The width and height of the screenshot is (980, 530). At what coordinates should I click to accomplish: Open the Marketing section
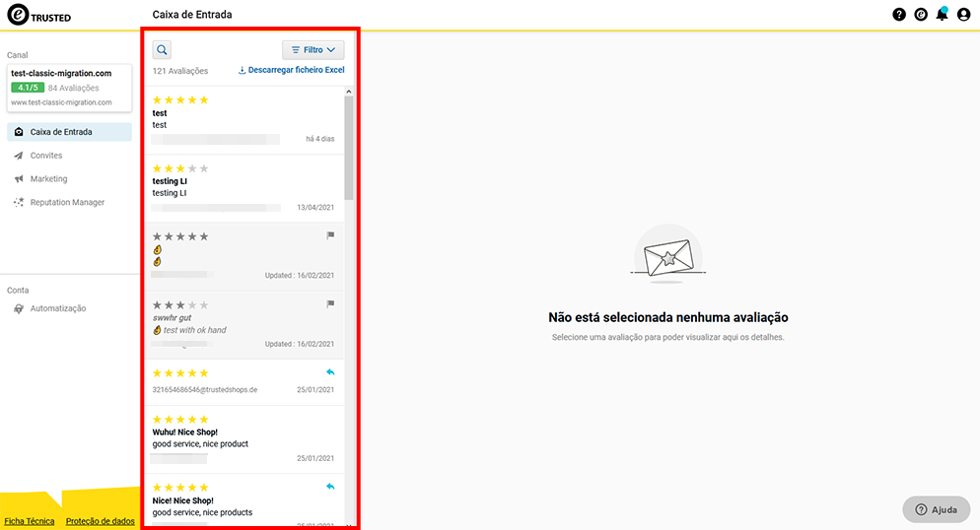pos(48,178)
